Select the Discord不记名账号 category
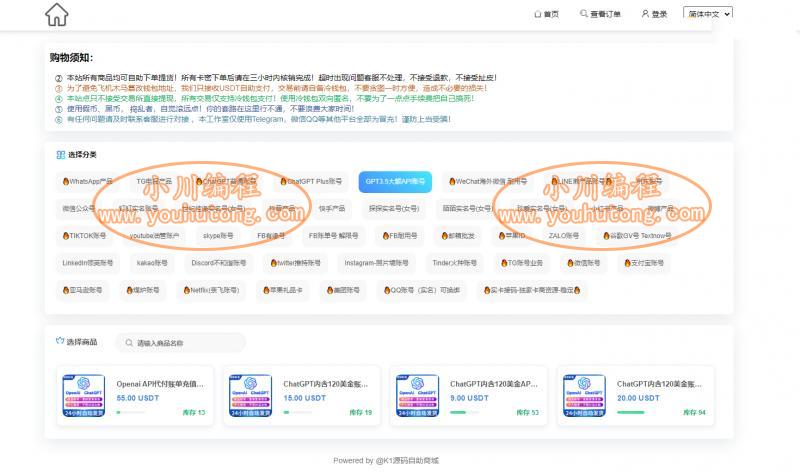This screenshot has height=473, width=800. (x=218, y=263)
